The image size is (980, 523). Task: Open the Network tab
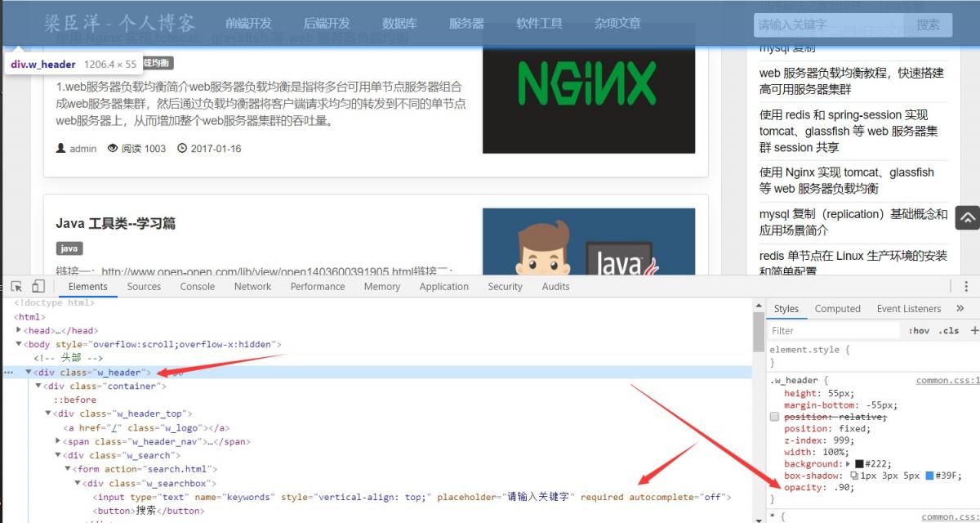(252, 287)
